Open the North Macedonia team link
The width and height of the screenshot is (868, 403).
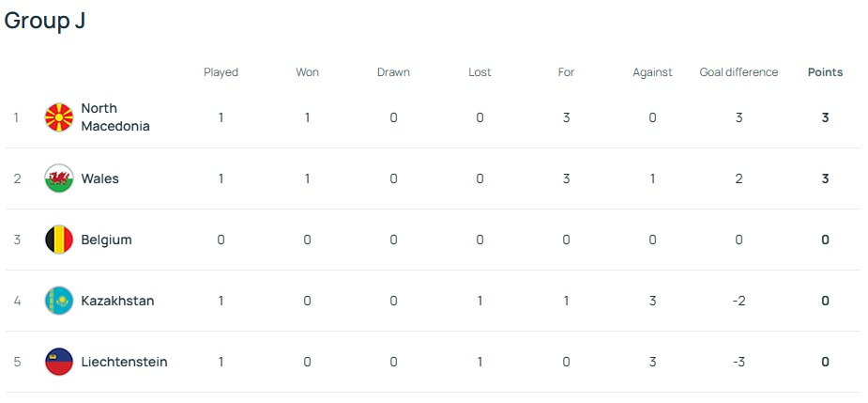click(x=114, y=117)
